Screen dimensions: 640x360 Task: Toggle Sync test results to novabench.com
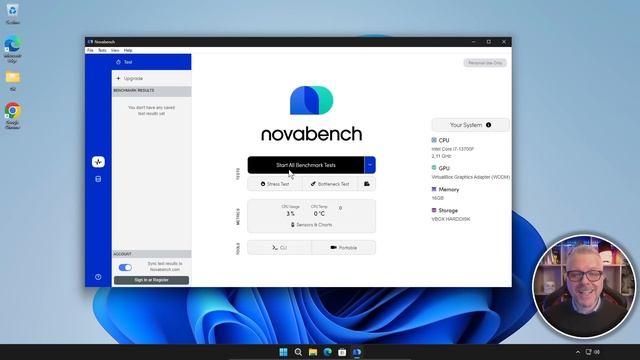tap(125, 267)
